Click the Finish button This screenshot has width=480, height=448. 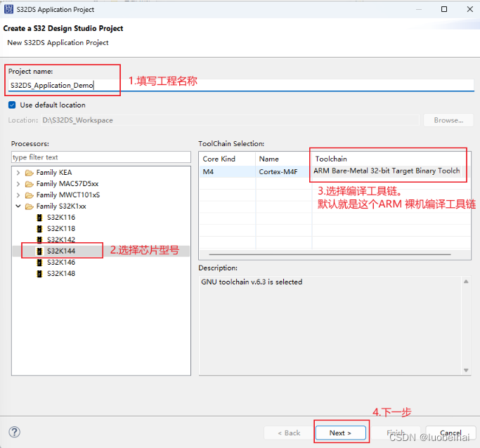(x=395, y=433)
